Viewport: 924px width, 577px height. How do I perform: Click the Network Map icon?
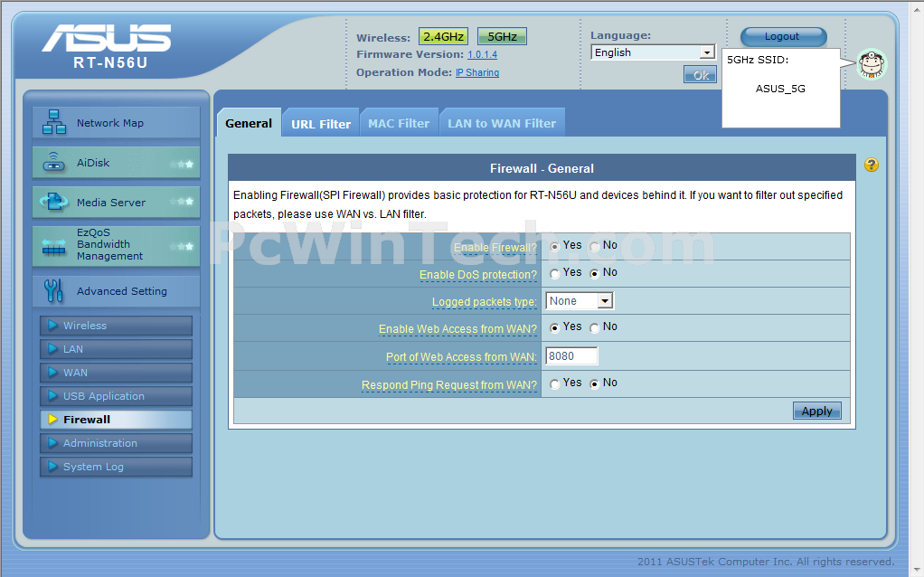click(x=54, y=122)
